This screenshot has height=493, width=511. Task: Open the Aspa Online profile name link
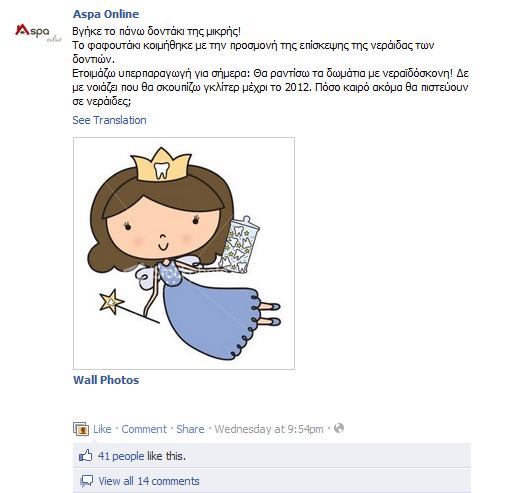[106, 14]
